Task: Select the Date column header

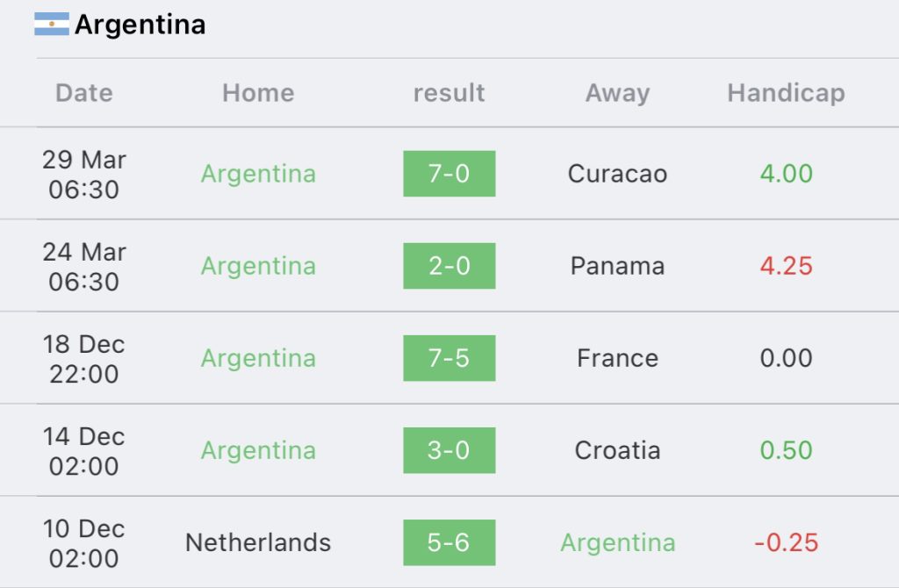Action: (84, 93)
